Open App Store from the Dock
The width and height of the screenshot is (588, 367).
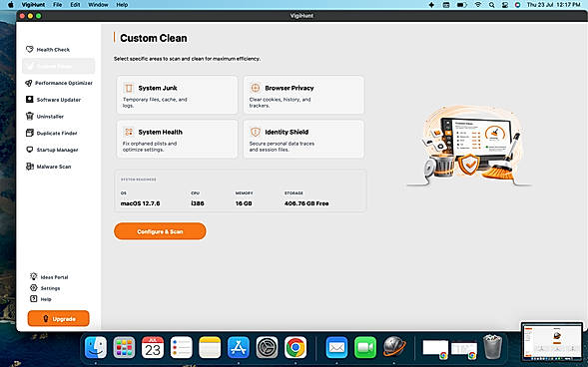[239, 347]
